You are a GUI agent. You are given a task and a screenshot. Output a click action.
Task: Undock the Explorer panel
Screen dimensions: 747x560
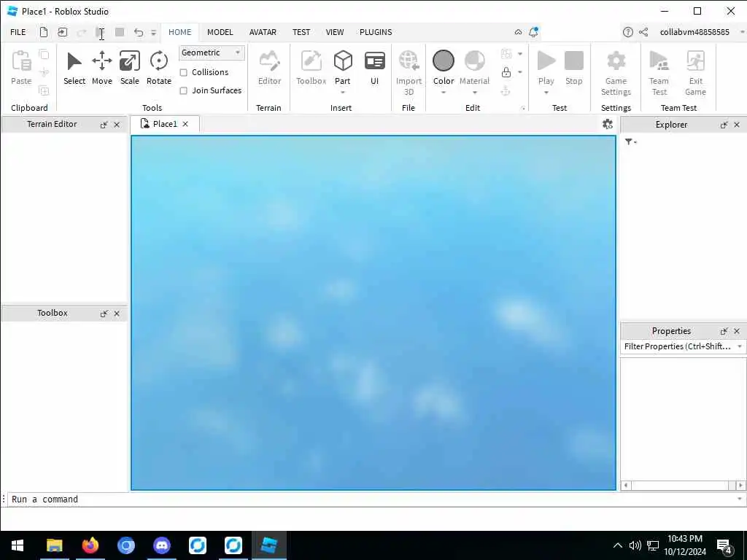coord(724,125)
